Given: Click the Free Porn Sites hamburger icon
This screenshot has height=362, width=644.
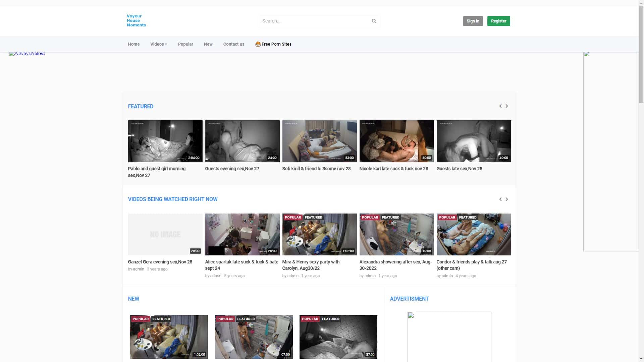Looking at the screenshot, I should point(258,44).
